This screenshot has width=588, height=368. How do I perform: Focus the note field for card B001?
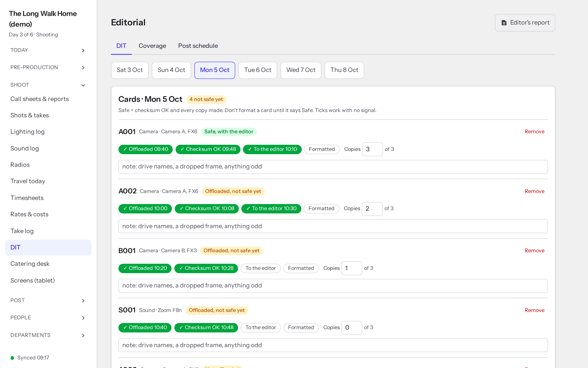(x=333, y=286)
